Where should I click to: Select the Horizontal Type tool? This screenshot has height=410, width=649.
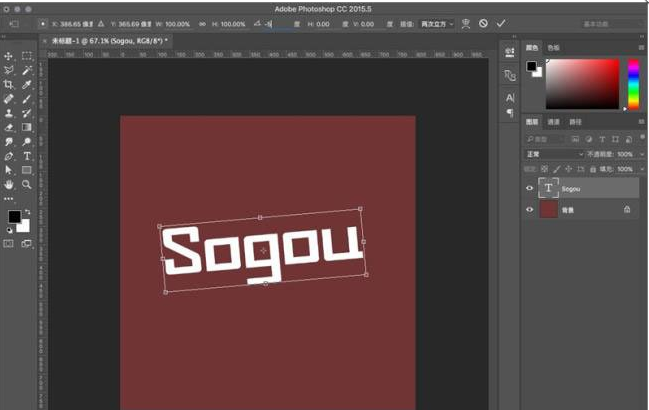27,156
